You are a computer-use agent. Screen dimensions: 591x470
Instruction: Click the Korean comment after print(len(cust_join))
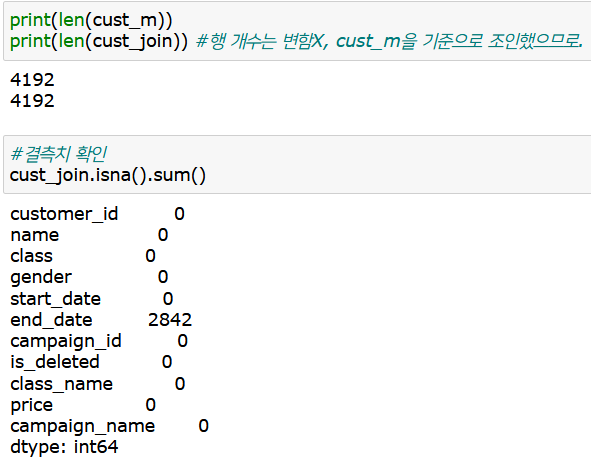(x=390, y=41)
